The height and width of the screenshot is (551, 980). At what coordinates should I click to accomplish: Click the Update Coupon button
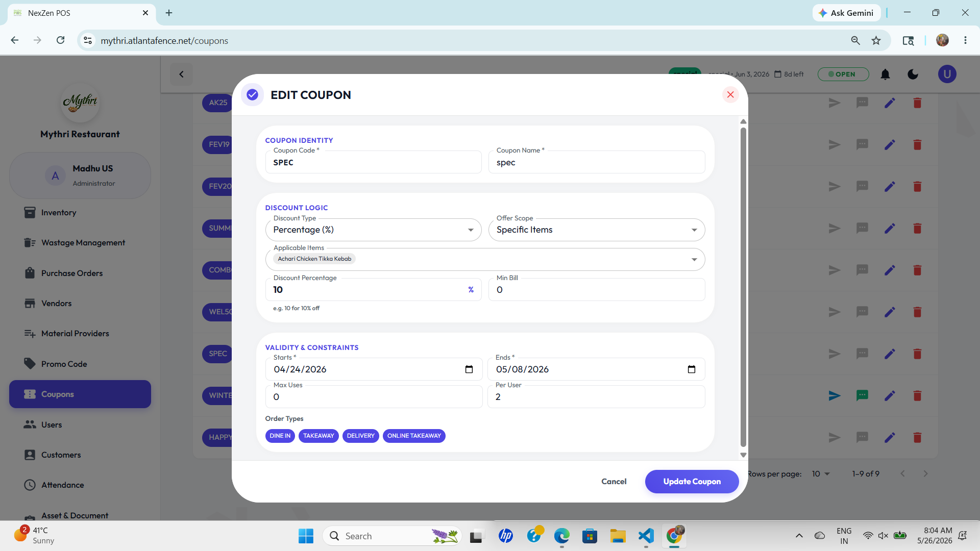[x=692, y=481]
